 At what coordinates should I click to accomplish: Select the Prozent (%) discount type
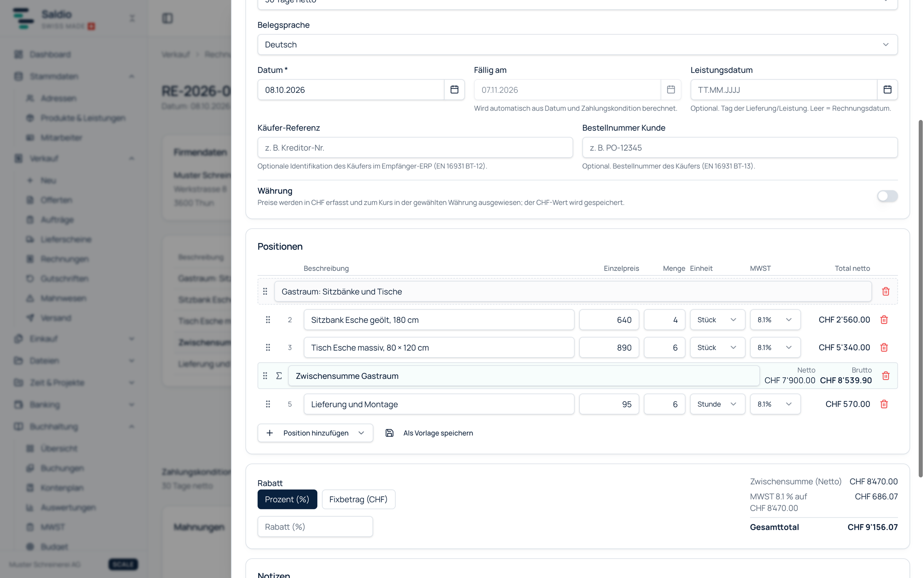(287, 499)
